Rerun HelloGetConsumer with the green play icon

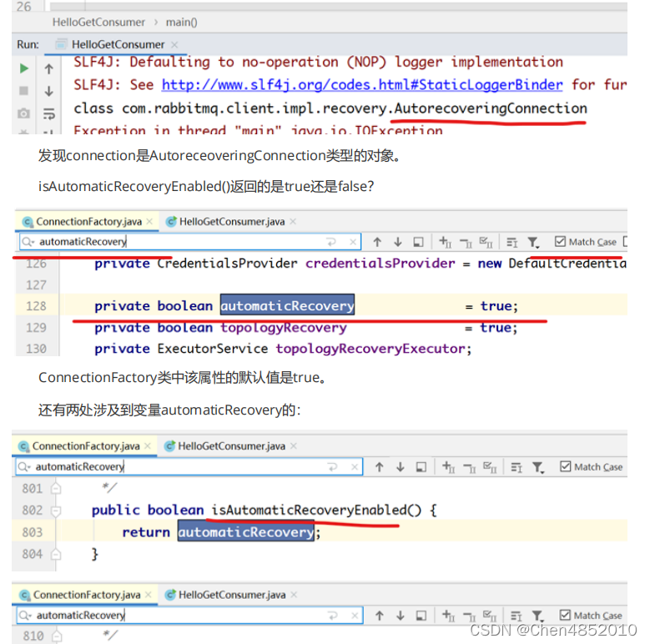click(x=24, y=68)
